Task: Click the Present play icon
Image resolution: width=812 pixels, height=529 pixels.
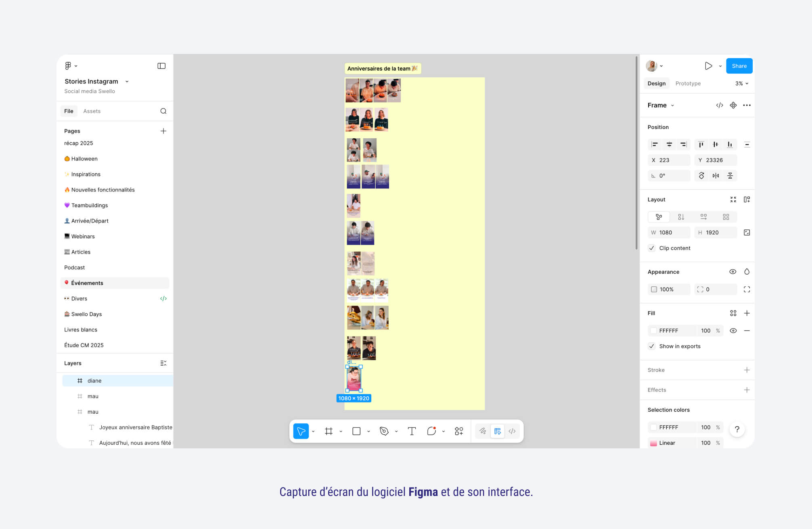Action: tap(708, 66)
